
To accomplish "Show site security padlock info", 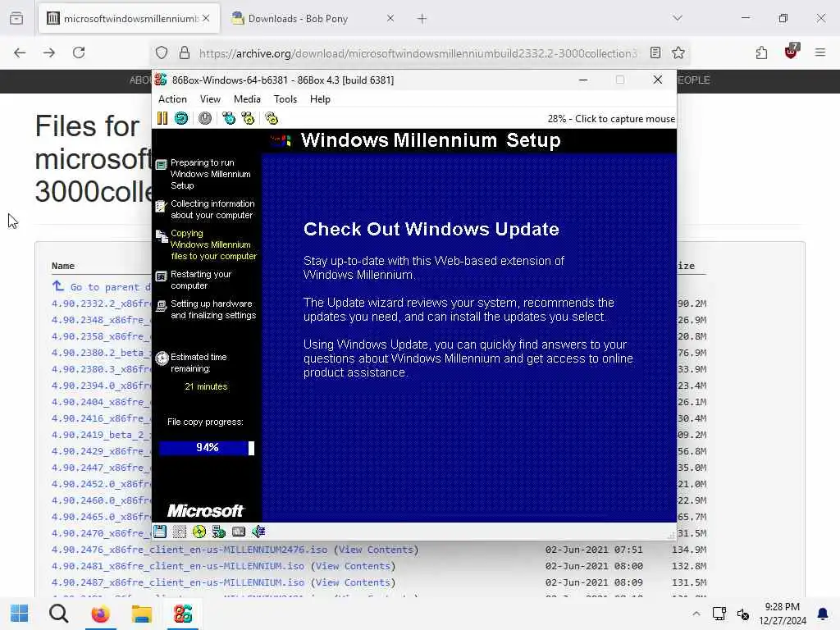I will pyautogui.click(x=185, y=52).
